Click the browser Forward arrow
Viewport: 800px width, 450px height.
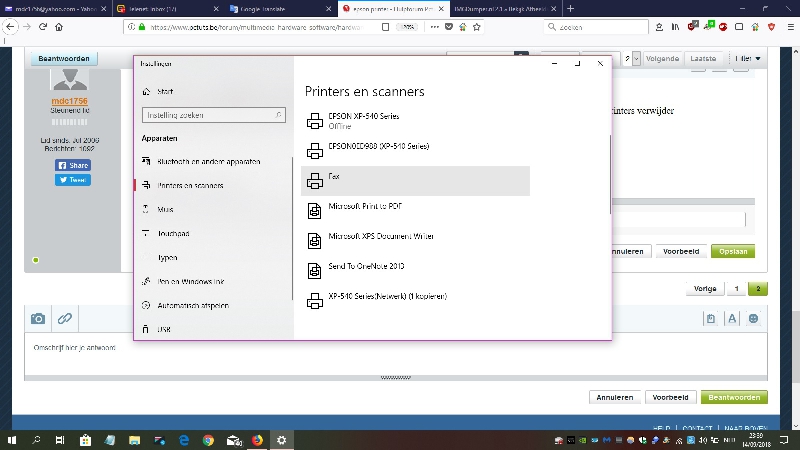click(27, 27)
